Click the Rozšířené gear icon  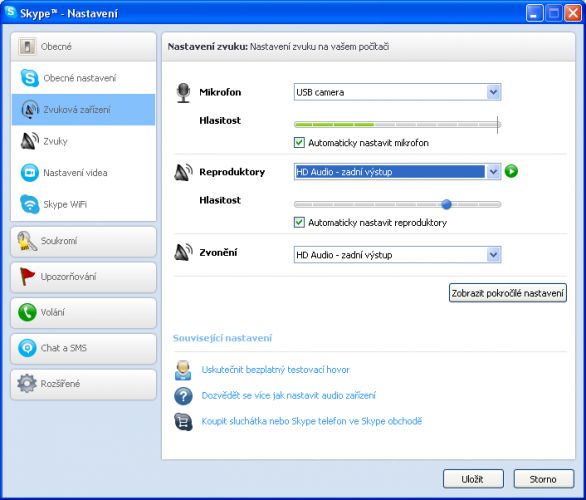tap(27, 383)
